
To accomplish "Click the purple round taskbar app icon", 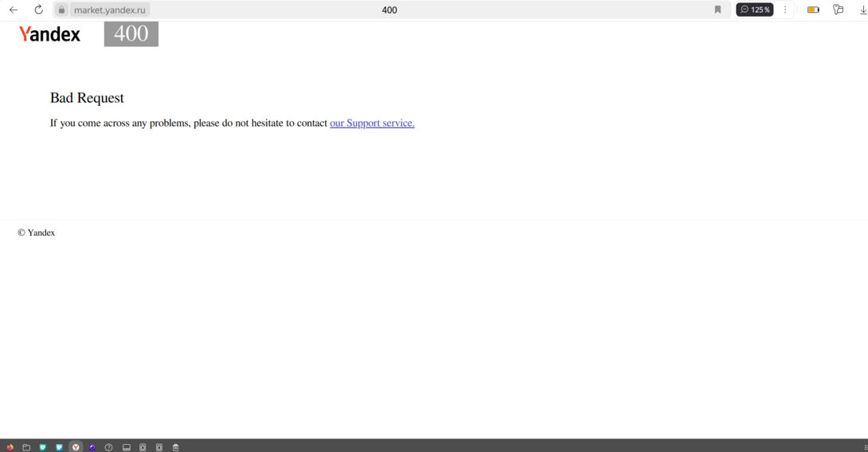I will [92, 447].
